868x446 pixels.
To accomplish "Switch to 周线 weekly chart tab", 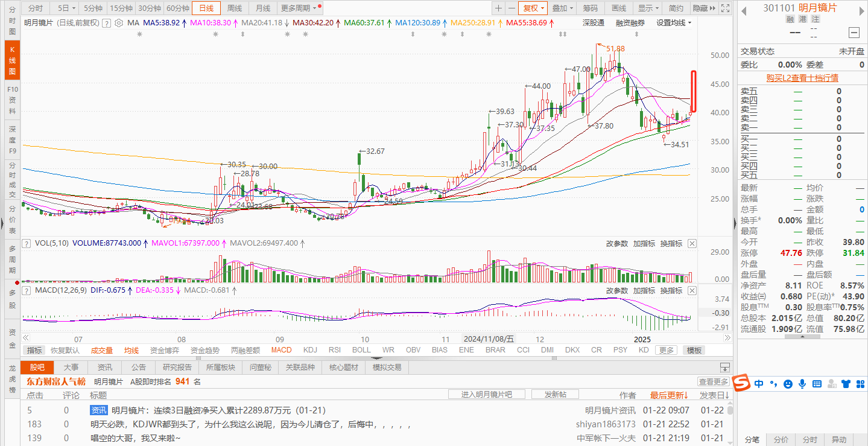I will point(235,8).
